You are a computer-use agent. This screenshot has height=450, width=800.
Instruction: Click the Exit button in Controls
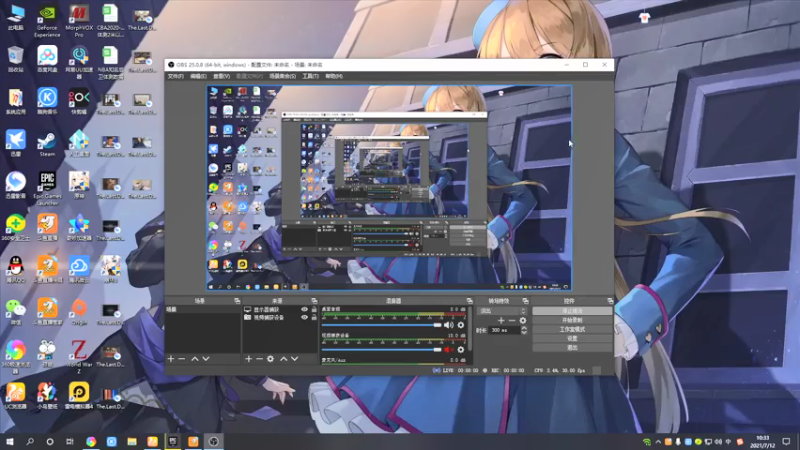tap(572, 347)
